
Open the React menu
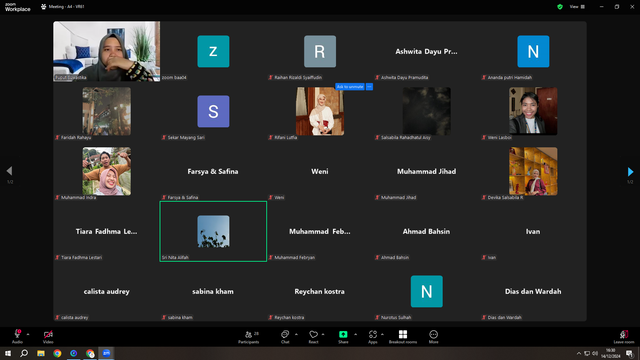coord(313,336)
